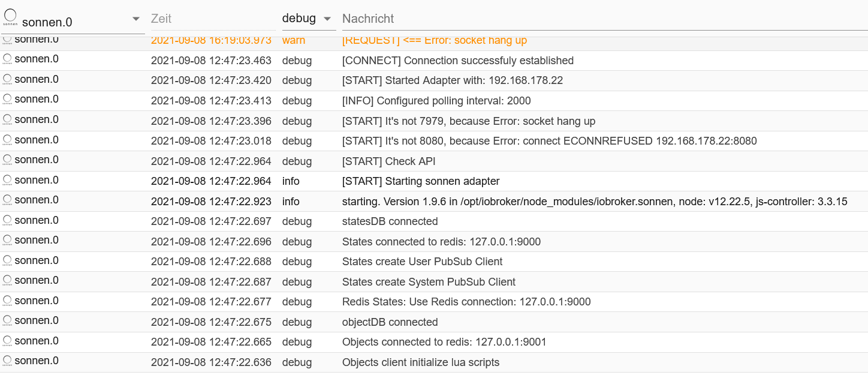Click the sonnen icon in the lua scripts row
This screenshot has height=375, width=868.
[x=7, y=361]
